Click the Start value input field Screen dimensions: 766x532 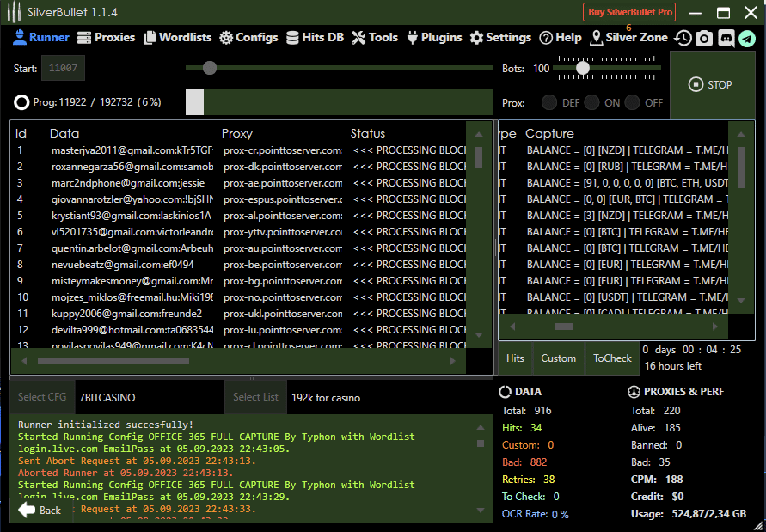[x=64, y=68]
